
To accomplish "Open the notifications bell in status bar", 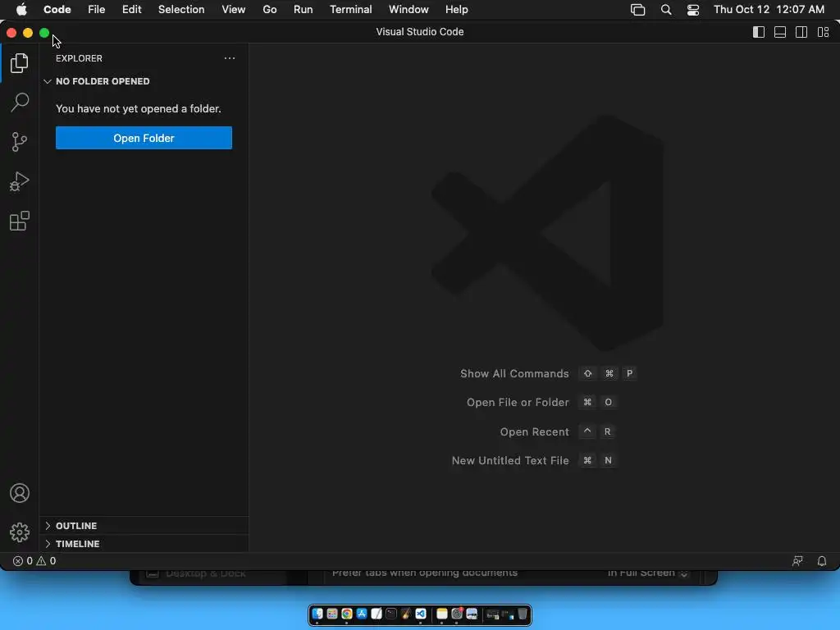I will point(822,561).
